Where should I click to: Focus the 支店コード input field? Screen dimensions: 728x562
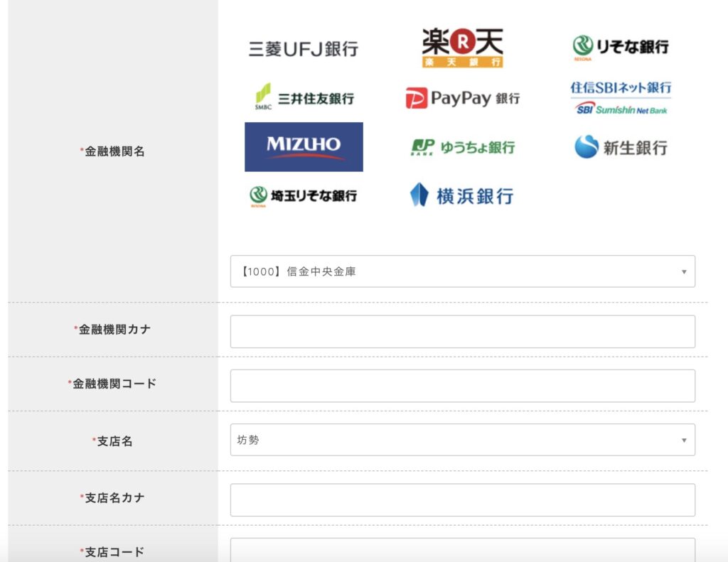coord(462,551)
